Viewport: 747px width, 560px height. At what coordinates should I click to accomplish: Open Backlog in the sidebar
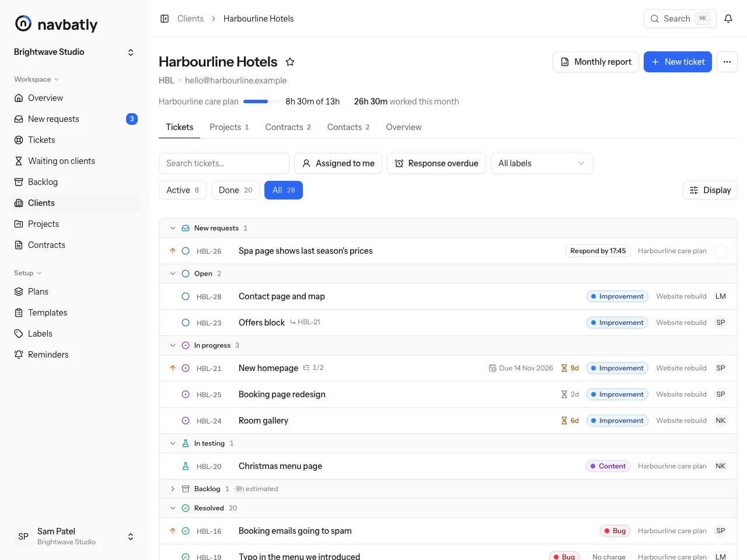click(75, 182)
